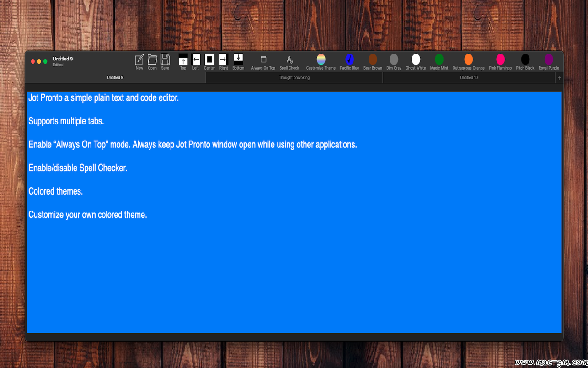Image resolution: width=588 pixels, height=368 pixels.
Task: Snap window to Left position
Action: click(196, 60)
